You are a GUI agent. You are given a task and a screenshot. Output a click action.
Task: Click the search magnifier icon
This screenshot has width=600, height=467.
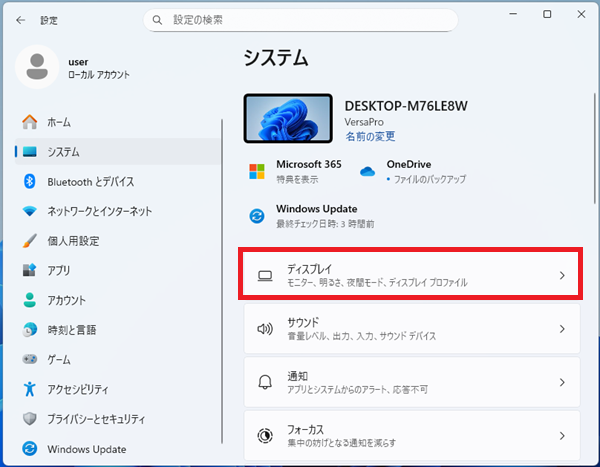(x=157, y=20)
